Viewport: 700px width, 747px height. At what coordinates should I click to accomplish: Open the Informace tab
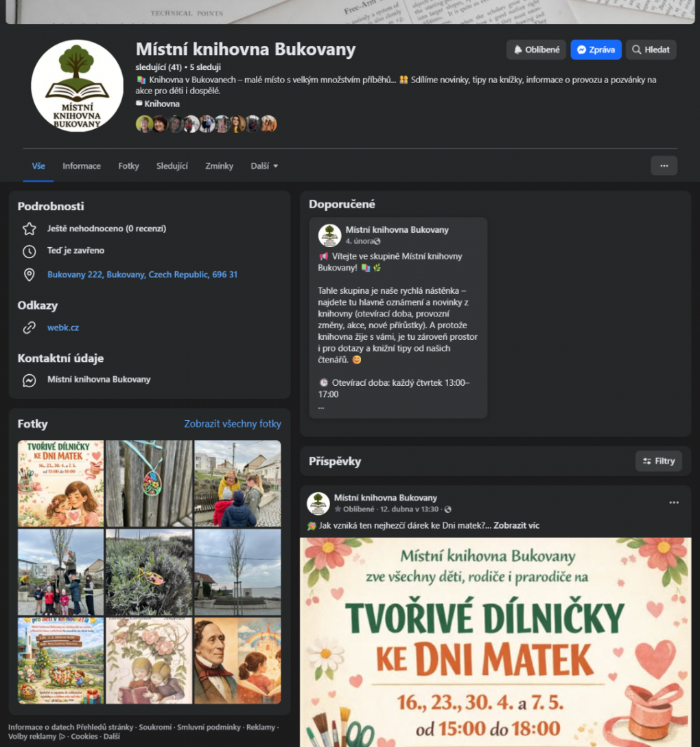(82, 165)
